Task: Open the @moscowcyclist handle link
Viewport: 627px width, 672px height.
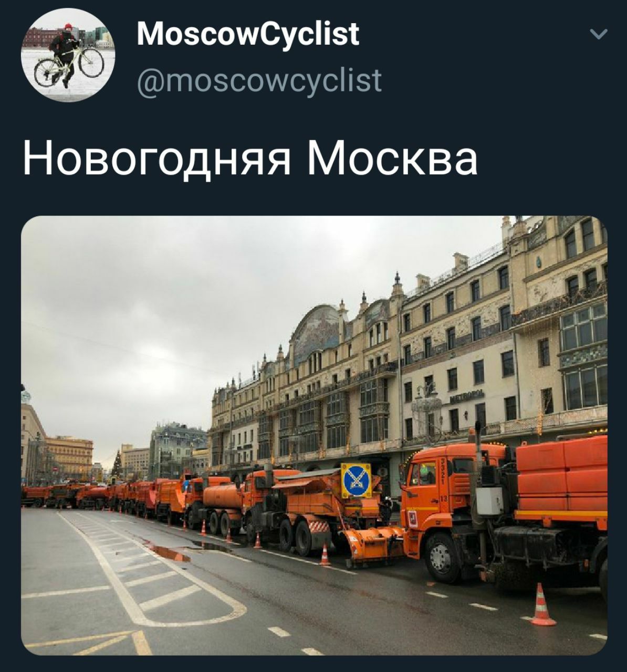Action: point(259,80)
